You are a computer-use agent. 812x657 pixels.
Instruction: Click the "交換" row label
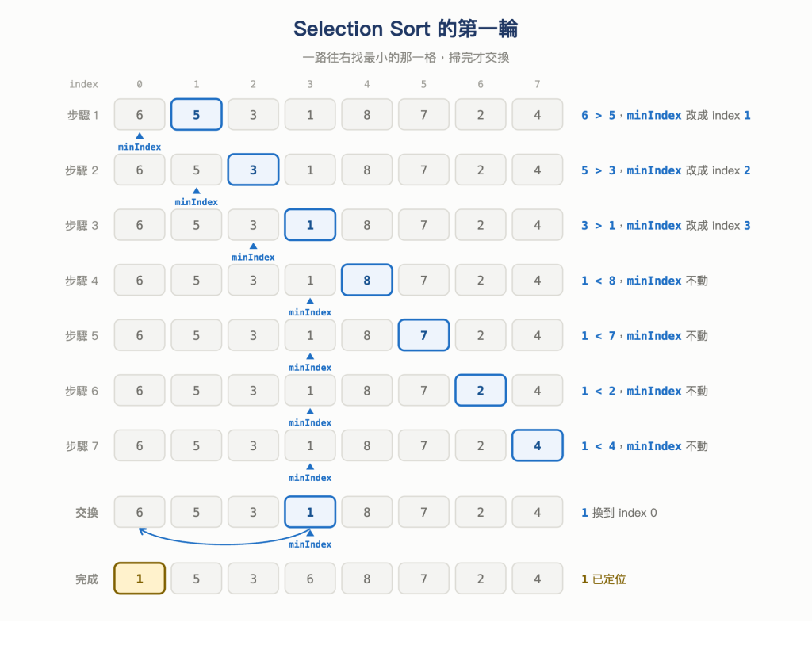pyautogui.click(x=86, y=513)
